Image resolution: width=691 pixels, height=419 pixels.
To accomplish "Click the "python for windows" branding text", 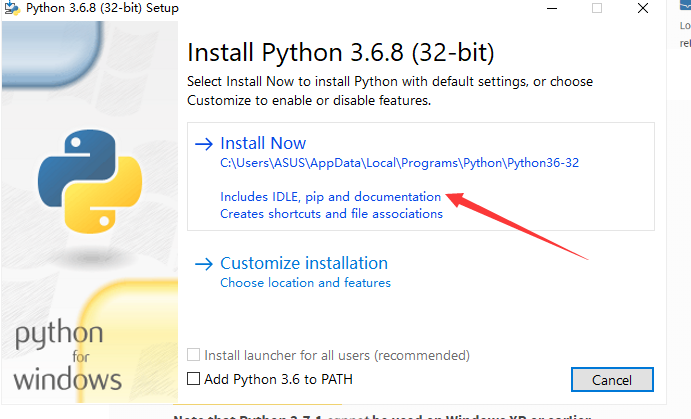I will 69,356.
